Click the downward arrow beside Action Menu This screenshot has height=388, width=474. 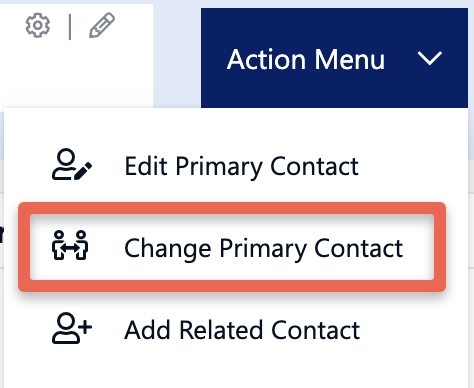[430, 58]
